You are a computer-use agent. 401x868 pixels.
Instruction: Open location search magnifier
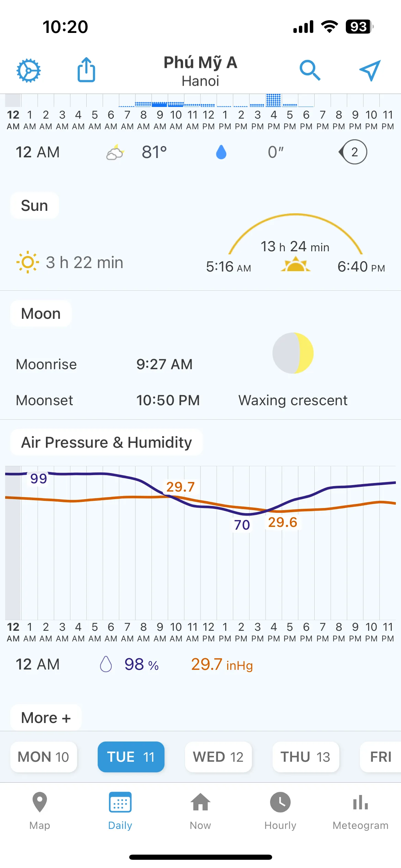click(310, 70)
